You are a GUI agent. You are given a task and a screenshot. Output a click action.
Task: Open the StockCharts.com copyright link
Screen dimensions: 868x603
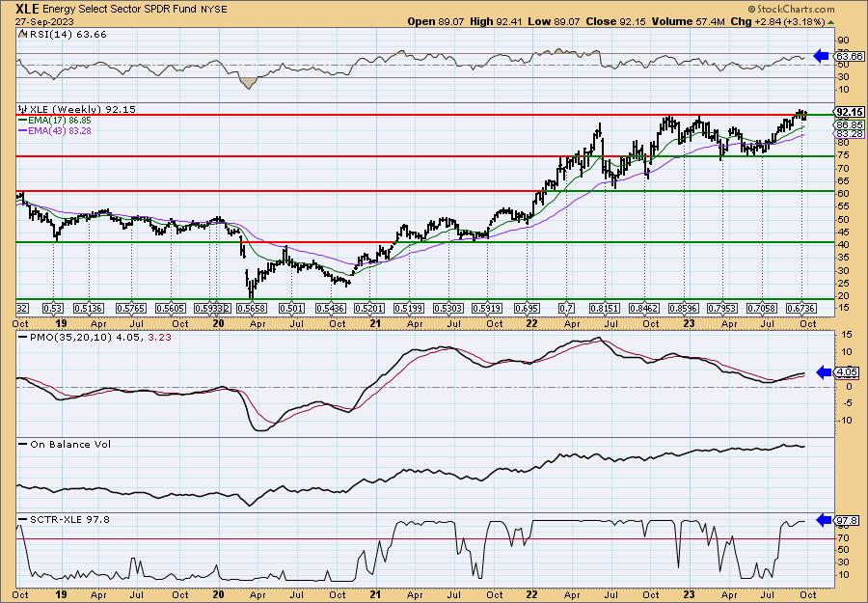tap(791, 10)
